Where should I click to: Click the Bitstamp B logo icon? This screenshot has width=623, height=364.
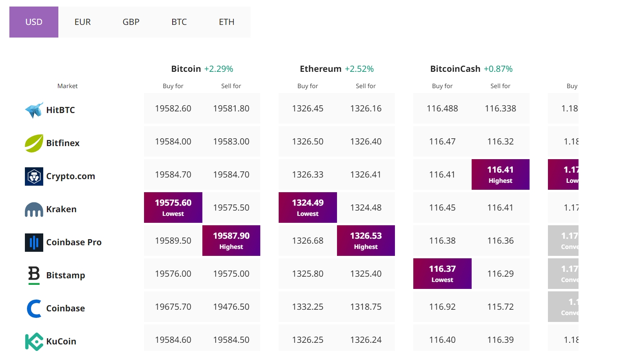tap(34, 275)
